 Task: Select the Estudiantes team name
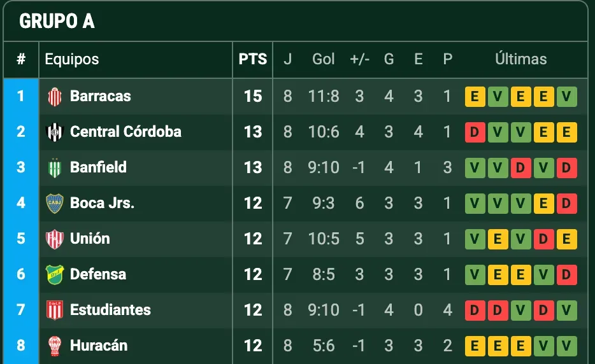[110, 310]
